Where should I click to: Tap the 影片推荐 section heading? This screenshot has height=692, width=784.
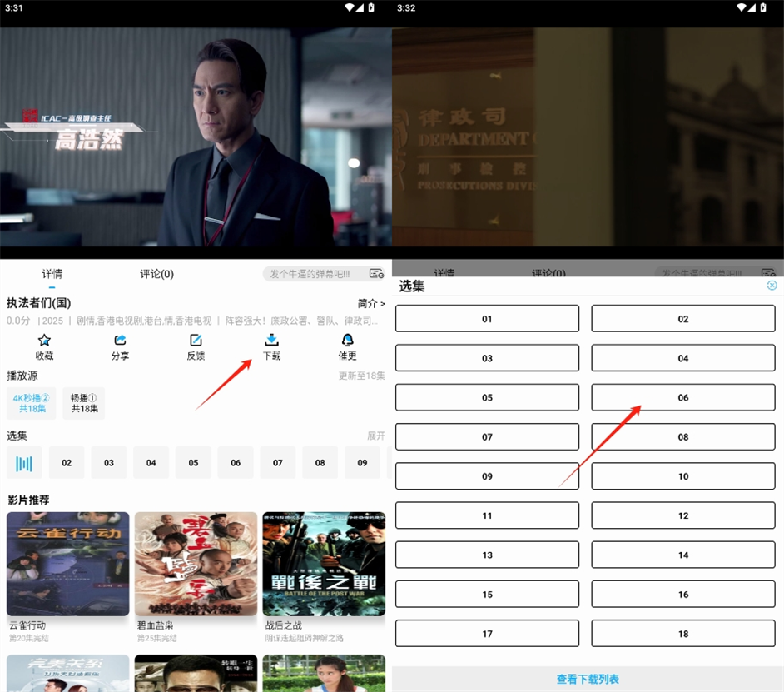click(x=28, y=500)
